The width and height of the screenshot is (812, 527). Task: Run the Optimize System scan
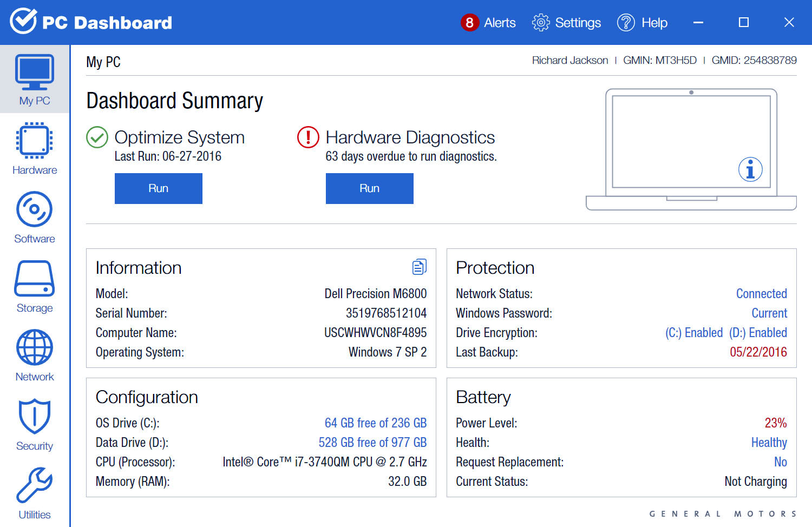(158, 188)
